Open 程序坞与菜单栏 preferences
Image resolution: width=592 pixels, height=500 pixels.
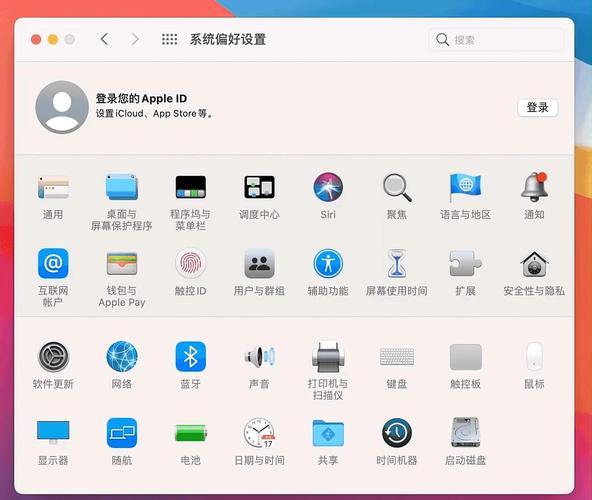point(191,187)
